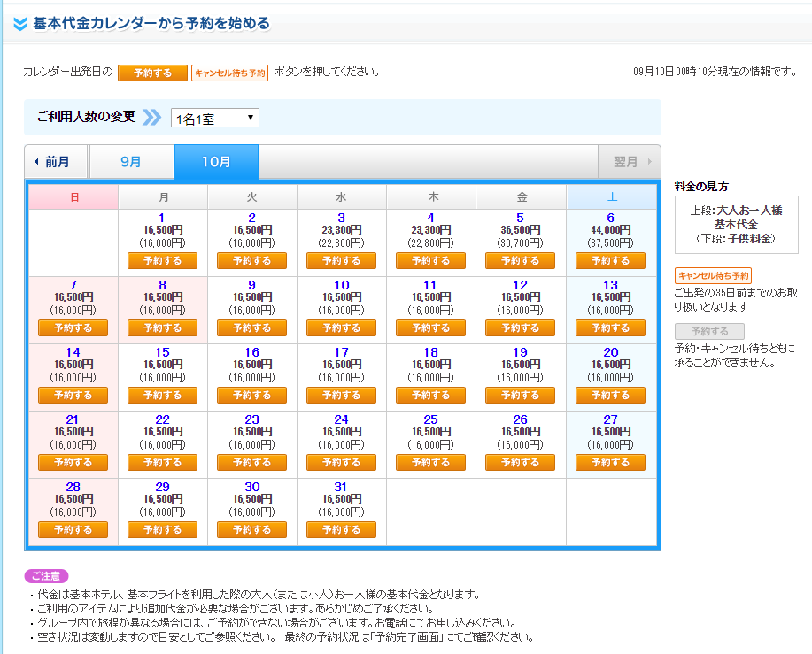The width and height of the screenshot is (812, 654).
Task: Reserve October 1 with 予約する
Action: tap(163, 261)
